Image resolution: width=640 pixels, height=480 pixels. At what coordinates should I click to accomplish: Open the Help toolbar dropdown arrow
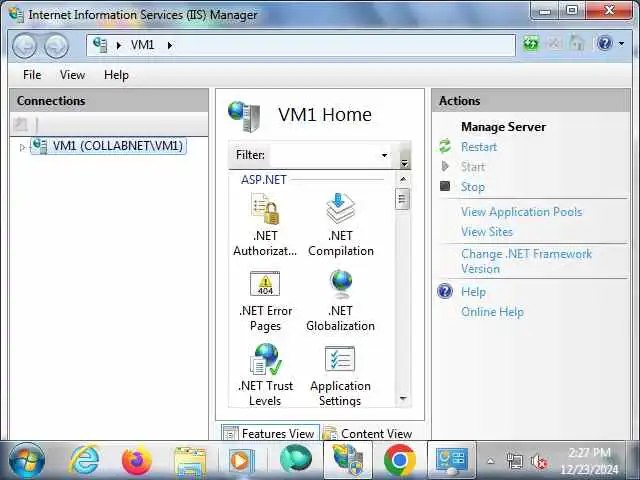(622, 43)
